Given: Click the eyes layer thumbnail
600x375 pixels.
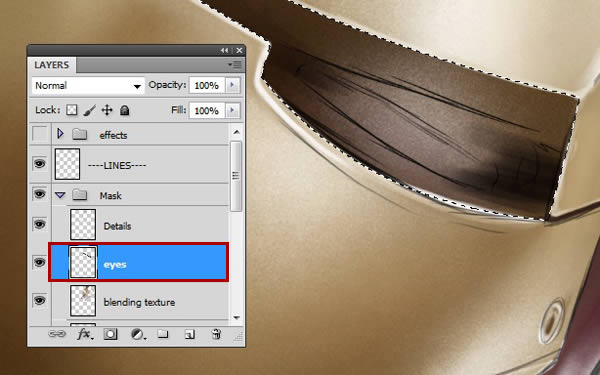Looking at the screenshot, I should point(83,262).
